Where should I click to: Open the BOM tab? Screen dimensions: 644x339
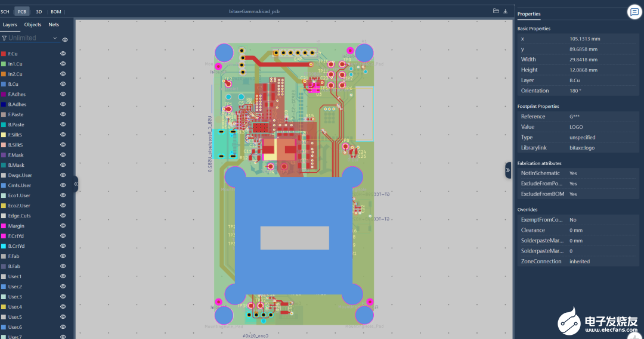[56, 11]
